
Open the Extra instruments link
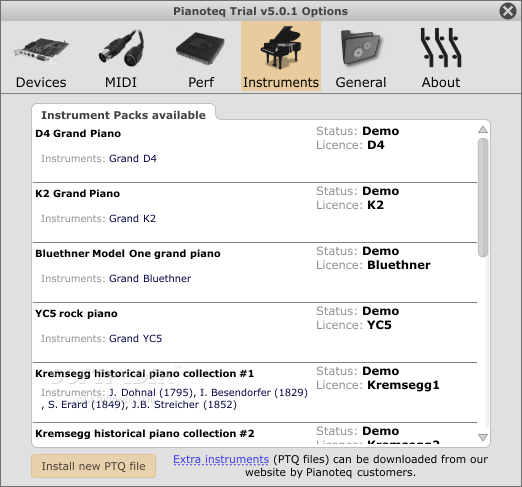coord(221,459)
